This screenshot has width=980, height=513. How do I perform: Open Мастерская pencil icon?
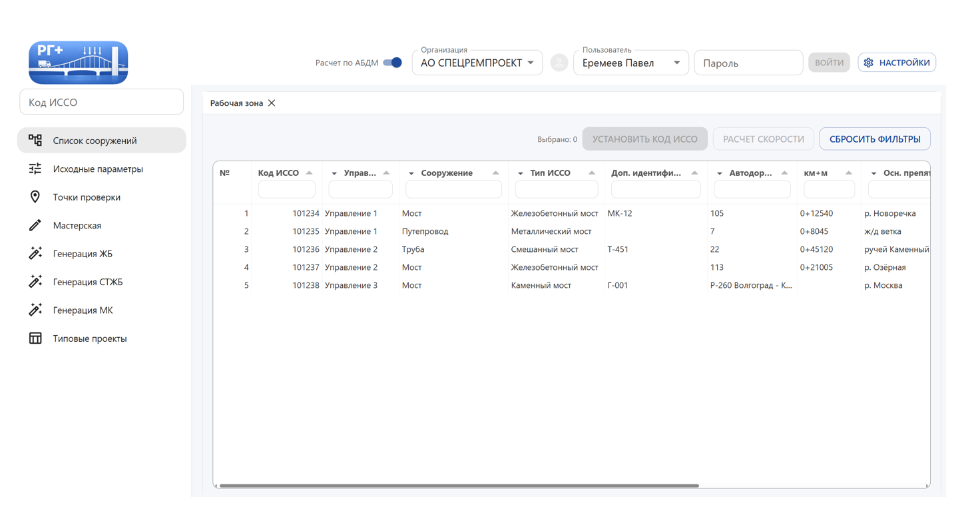[35, 225]
